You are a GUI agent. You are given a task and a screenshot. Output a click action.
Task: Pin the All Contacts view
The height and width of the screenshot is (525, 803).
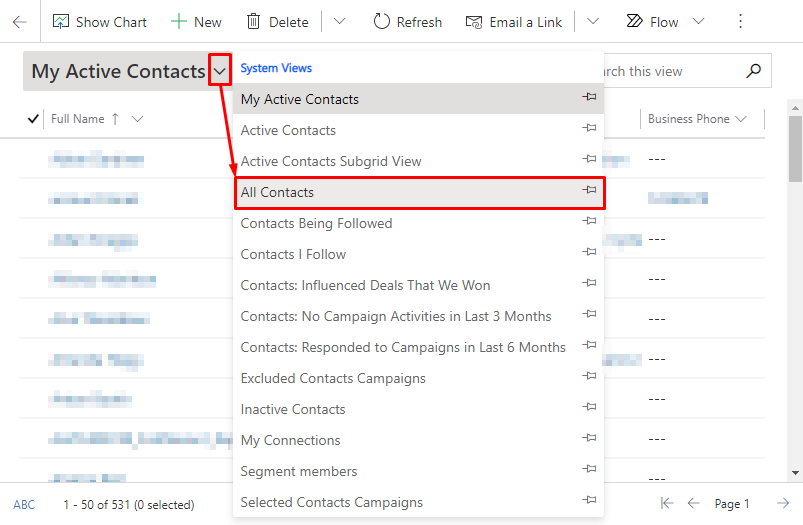pyautogui.click(x=589, y=190)
